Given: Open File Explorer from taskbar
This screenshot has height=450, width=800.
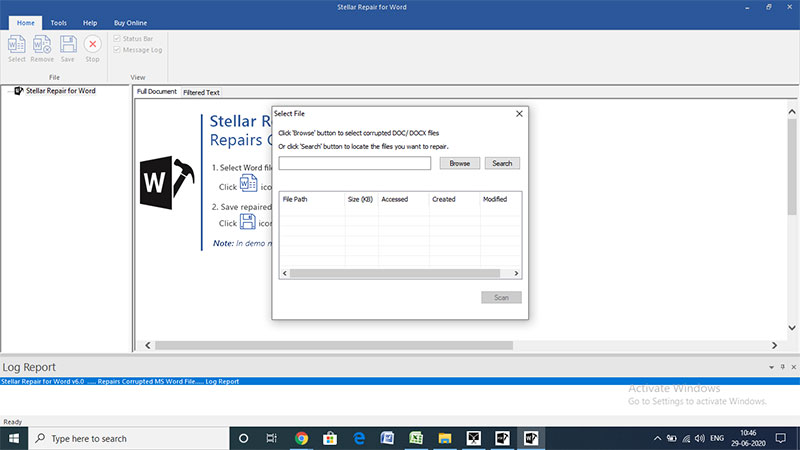Looking at the screenshot, I should [x=445, y=438].
